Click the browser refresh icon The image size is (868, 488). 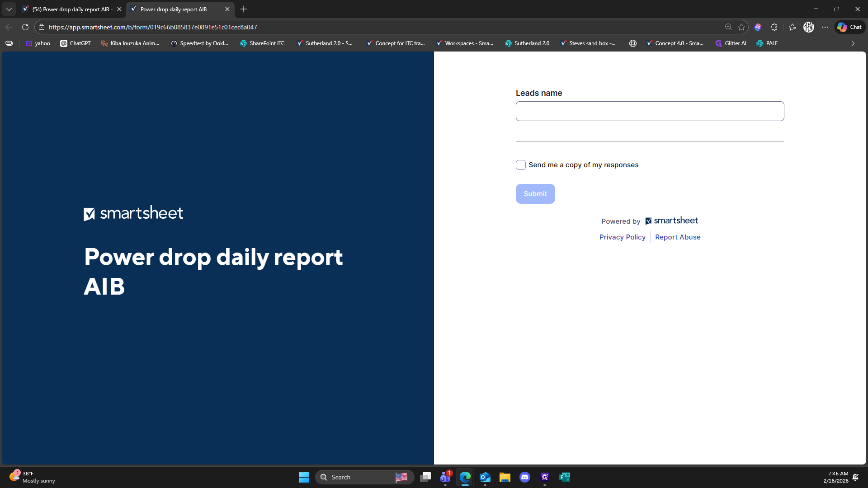(x=25, y=27)
